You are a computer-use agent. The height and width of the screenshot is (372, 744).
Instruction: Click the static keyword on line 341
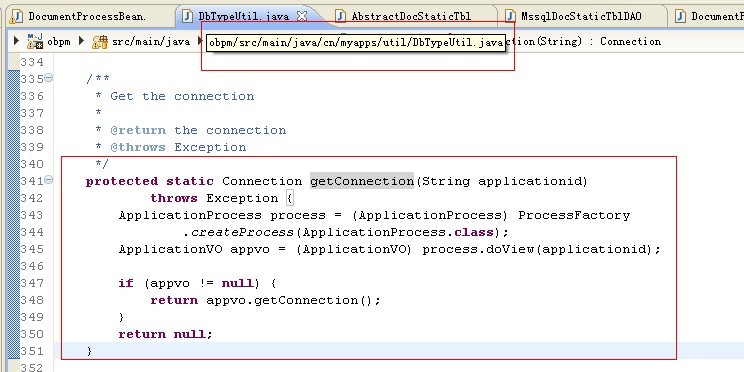pyautogui.click(x=190, y=181)
